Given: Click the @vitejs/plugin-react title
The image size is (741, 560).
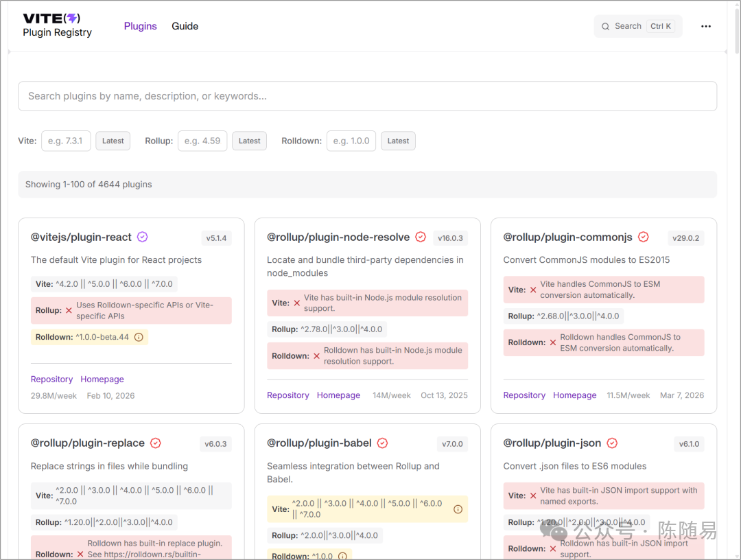Looking at the screenshot, I should pyautogui.click(x=81, y=237).
